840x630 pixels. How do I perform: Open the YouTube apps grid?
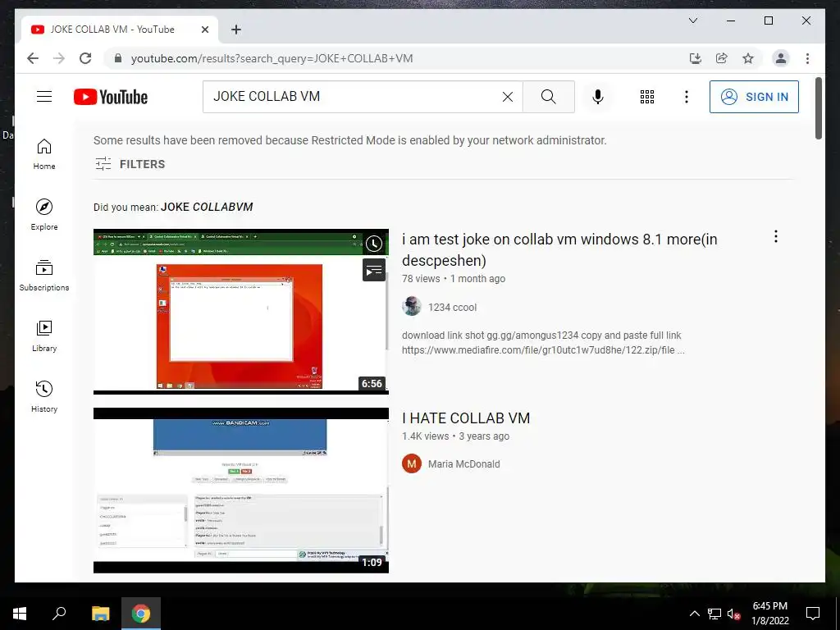tap(647, 97)
